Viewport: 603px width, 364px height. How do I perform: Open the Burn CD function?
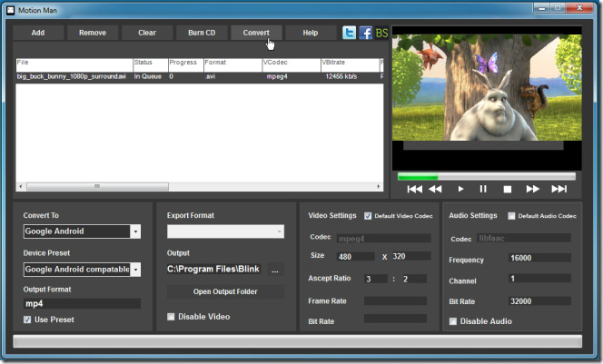[x=202, y=33]
